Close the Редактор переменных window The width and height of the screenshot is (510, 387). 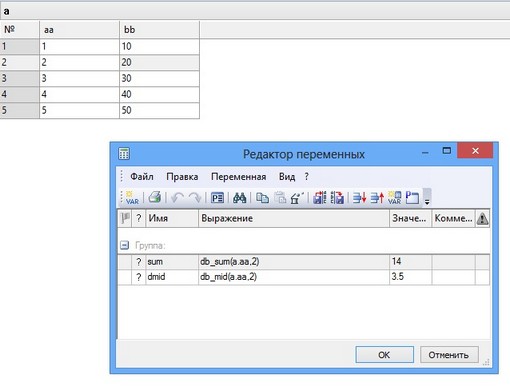click(x=475, y=151)
